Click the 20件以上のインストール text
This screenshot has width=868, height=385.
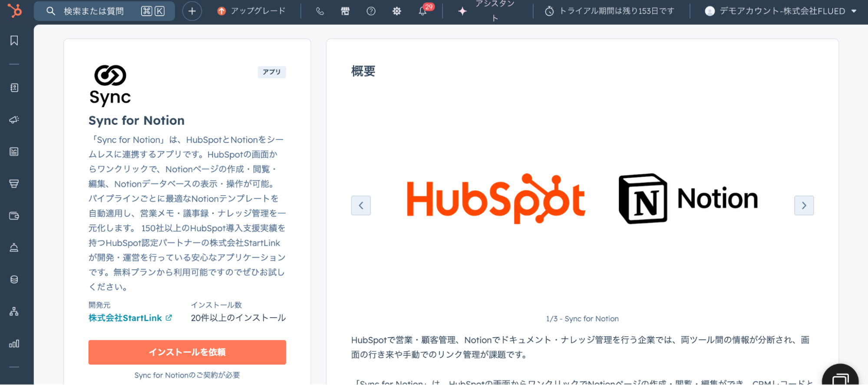pos(238,318)
